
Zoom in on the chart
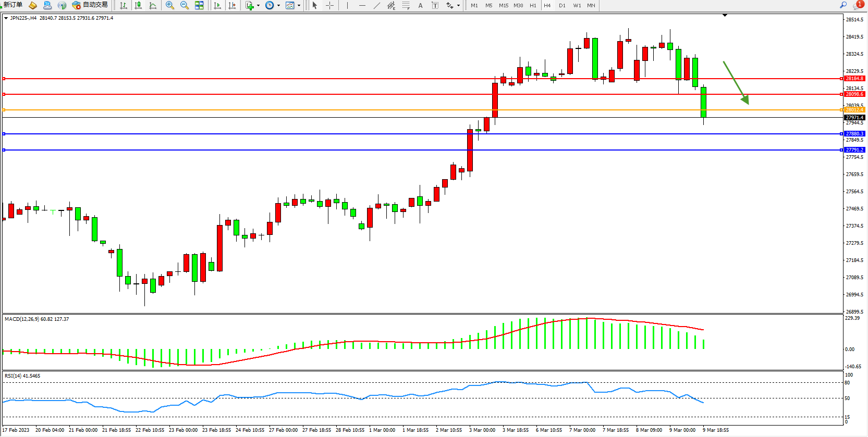click(x=170, y=5)
